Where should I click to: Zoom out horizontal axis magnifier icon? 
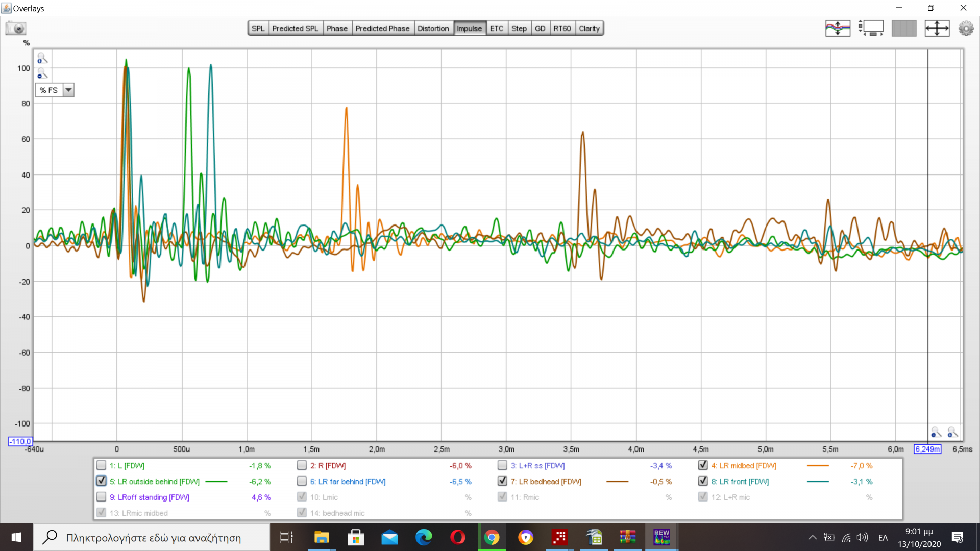[x=936, y=433]
